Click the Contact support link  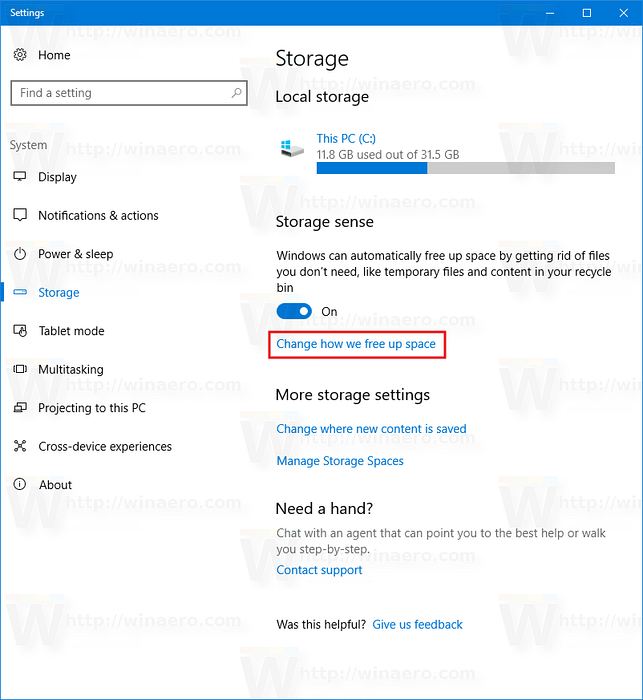[x=319, y=570]
